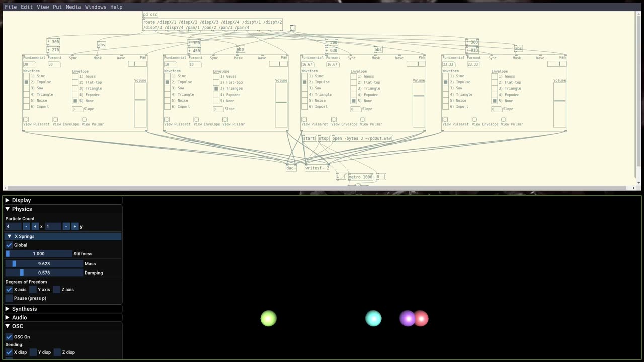Select Sine waveform in the Fundamental 30 module
This screenshot has width=644, height=362.
coord(27,76)
